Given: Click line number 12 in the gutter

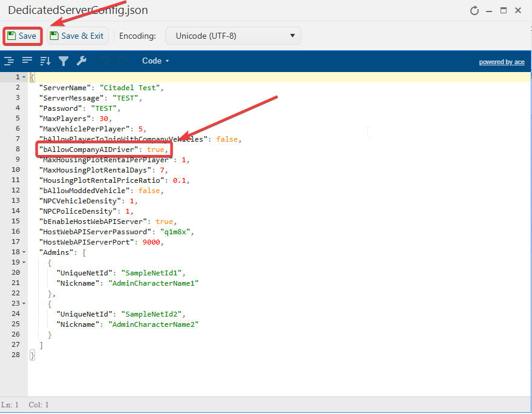Looking at the screenshot, I should pos(16,191).
